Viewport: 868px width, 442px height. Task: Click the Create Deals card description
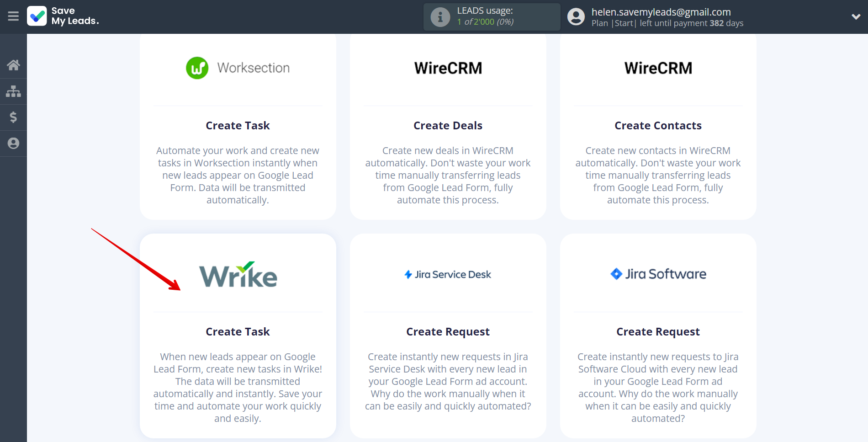pyautogui.click(x=448, y=176)
